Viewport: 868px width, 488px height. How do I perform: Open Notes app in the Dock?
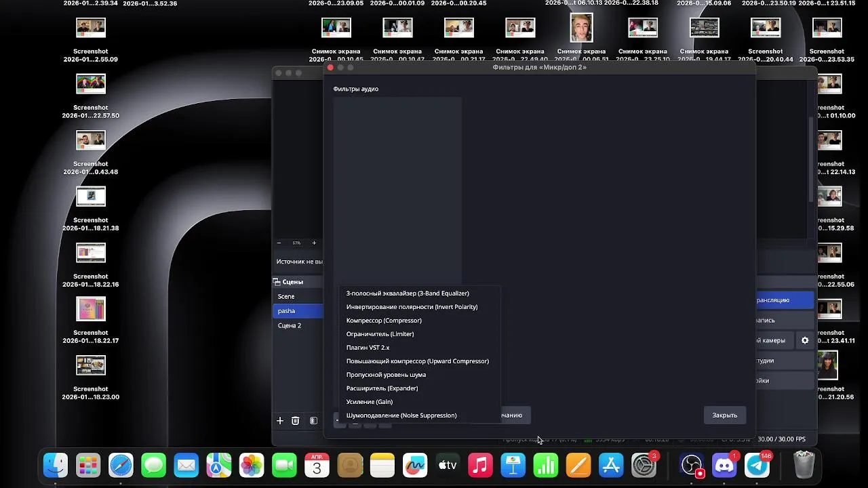pos(382,465)
